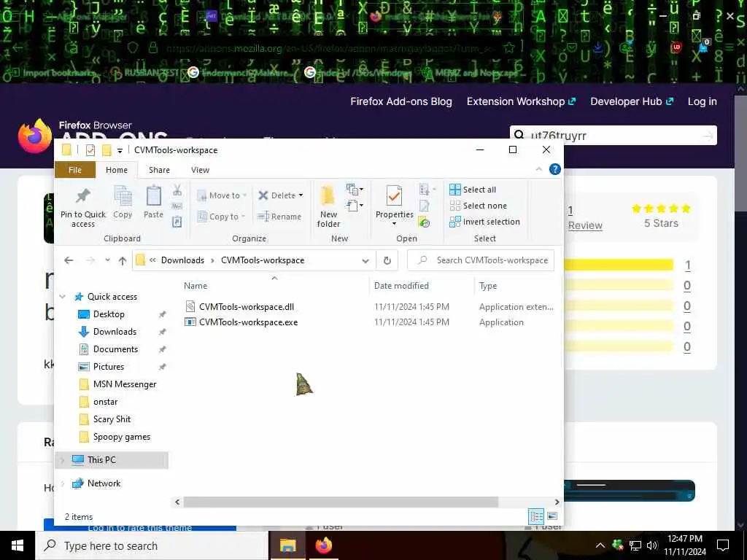Open the Recent locations chevron
Screen dimensions: 747x560
click(108, 260)
